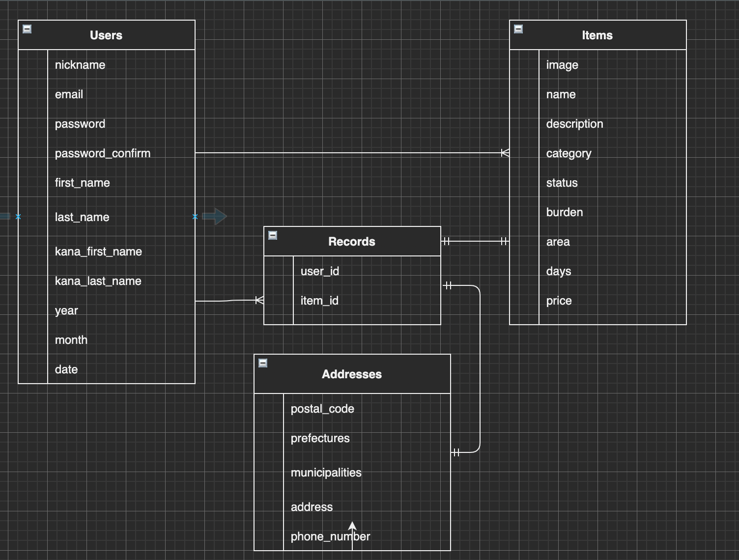The width and height of the screenshot is (739, 560).
Task: Select the Records table header
Action: tap(352, 241)
